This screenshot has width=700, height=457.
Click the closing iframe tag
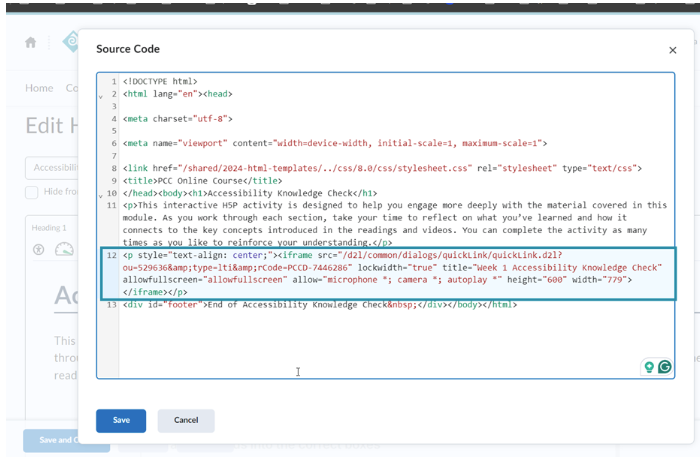143,292
